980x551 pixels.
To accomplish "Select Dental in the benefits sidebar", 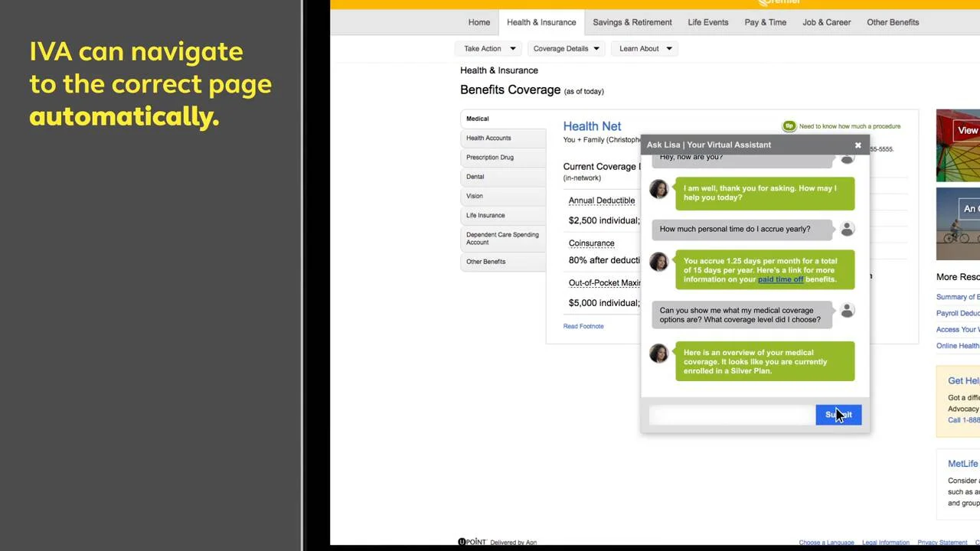I will click(504, 177).
